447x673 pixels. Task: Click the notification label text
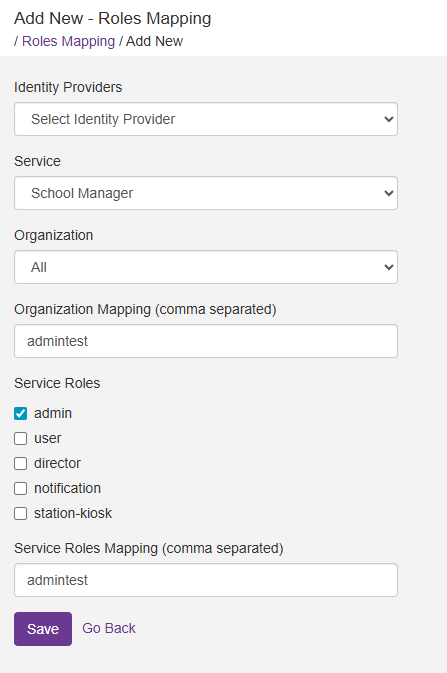(67, 488)
